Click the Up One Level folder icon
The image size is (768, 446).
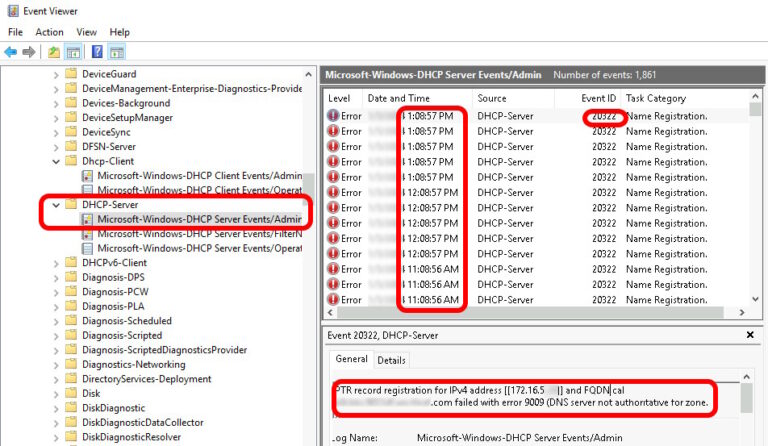click(x=53, y=51)
